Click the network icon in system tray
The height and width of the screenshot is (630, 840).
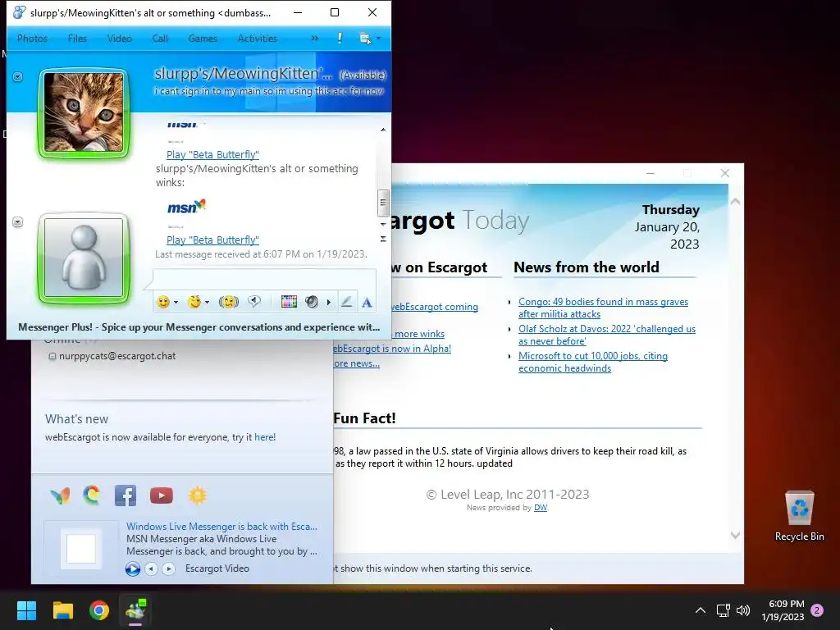(724, 610)
